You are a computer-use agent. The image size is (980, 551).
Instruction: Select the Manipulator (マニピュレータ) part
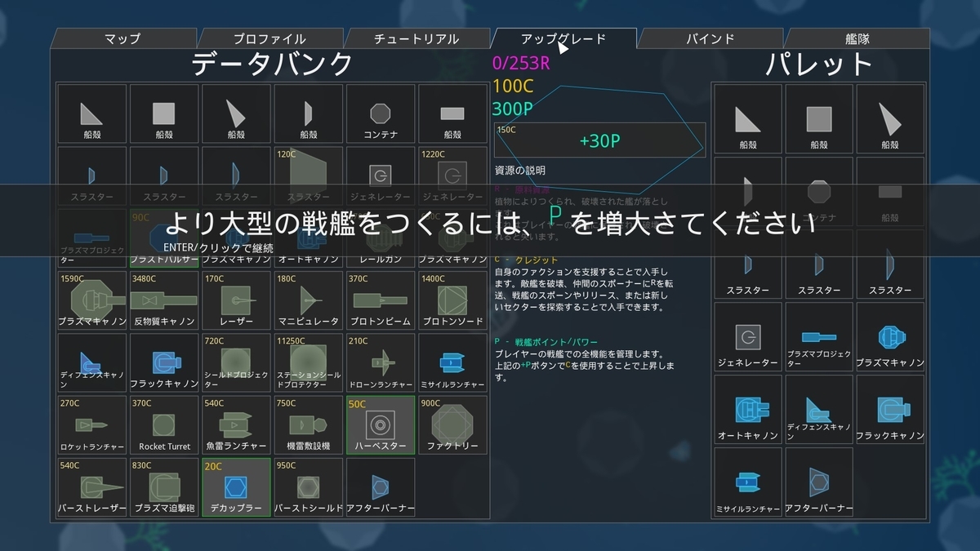[307, 300]
